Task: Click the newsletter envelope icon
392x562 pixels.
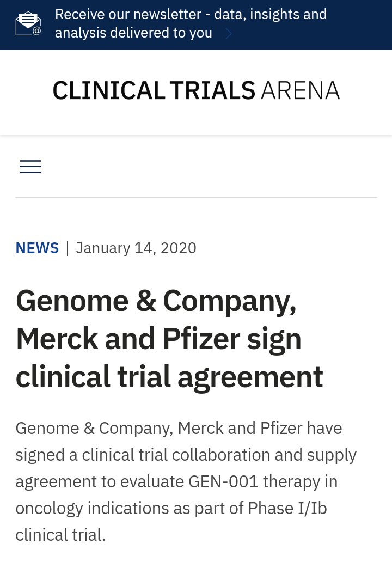Action: pos(28,23)
